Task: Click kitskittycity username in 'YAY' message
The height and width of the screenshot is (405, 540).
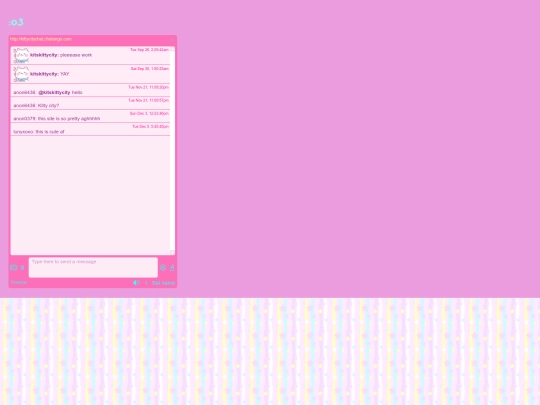Action: coord(44,74)
